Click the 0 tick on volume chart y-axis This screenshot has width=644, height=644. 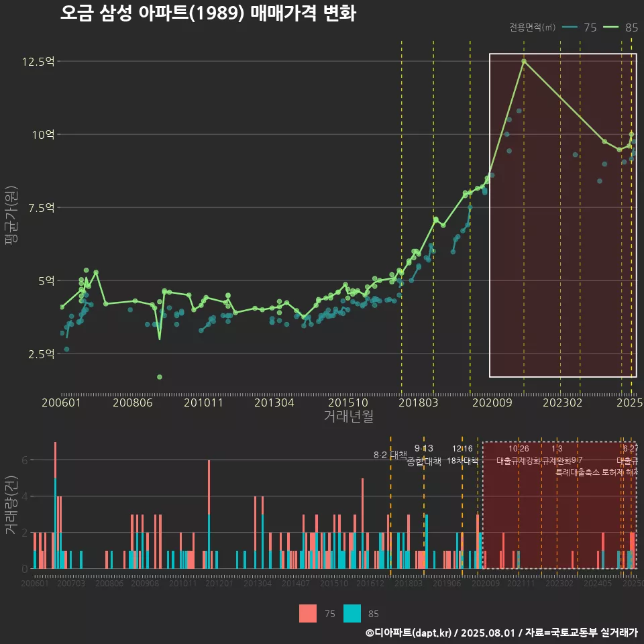[25, 569]
